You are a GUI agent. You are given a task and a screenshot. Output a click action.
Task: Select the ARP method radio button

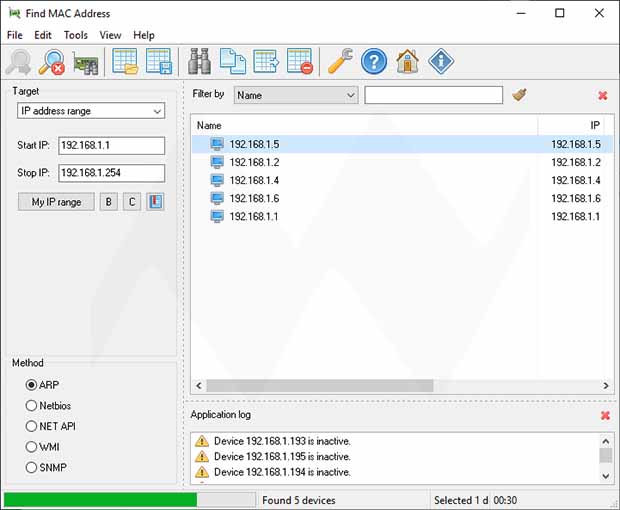[x=31, y=385]
